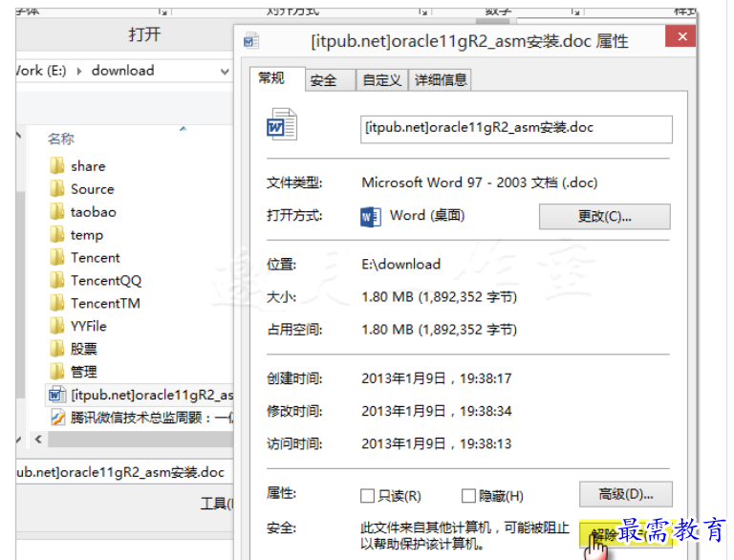Click the horizontal scrollbar track in the file list
734x560 pixels.
coord(140,440)
